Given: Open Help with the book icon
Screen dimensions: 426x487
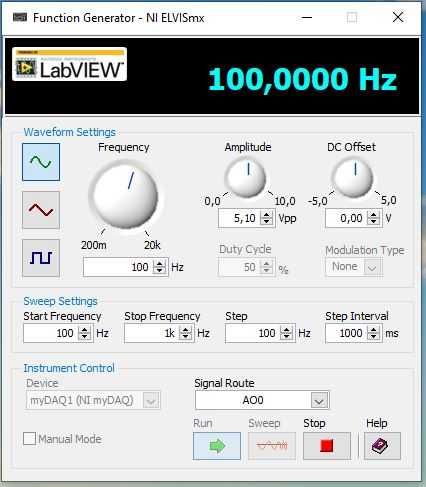Looking at the screenshot, I should coord(382,446).
